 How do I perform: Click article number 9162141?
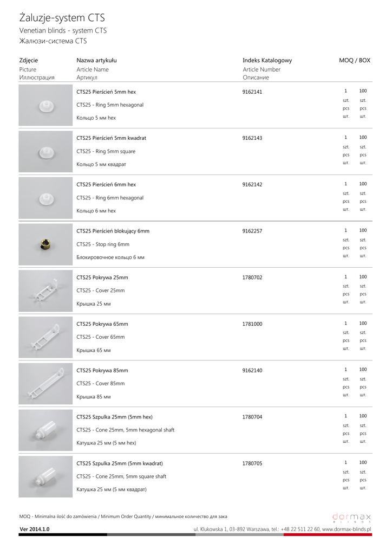pos(252,92)
